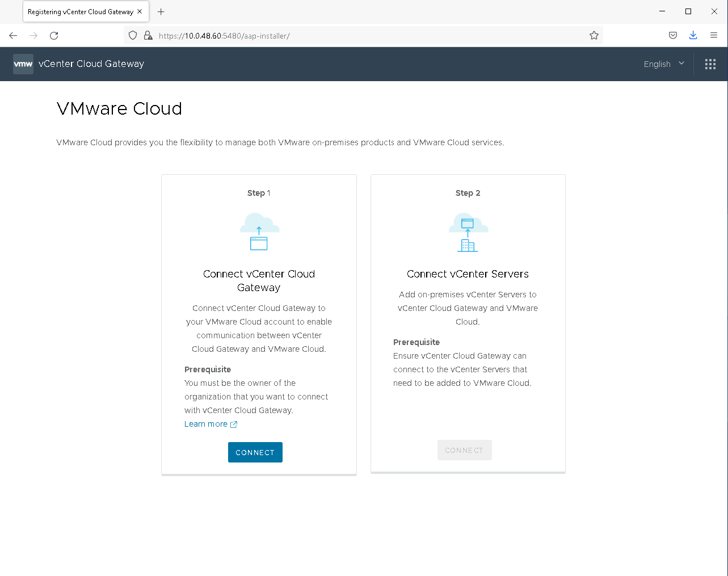The width and height of the screenshot is (728, 576).
Task: Open the apps grid menu icon
Action: 710,64
